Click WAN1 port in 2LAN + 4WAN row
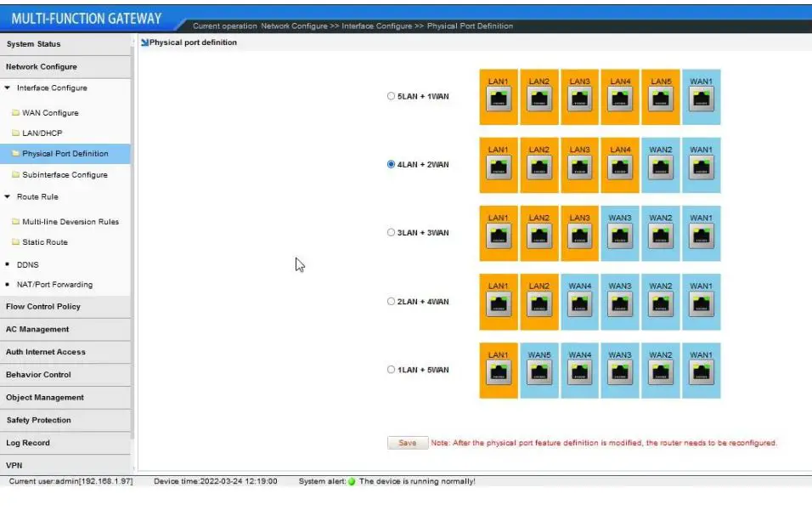The height and width of the screenshot is (510, 812). click(702, 302)
